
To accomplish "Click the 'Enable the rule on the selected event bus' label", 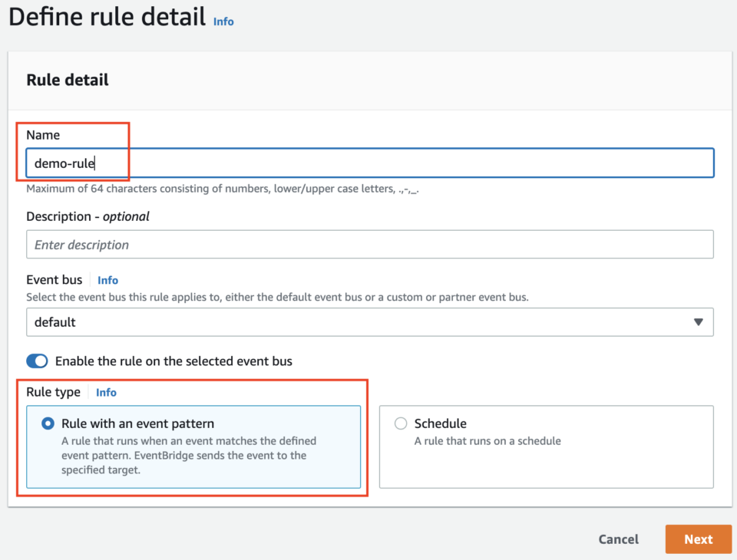I will 174,361.
